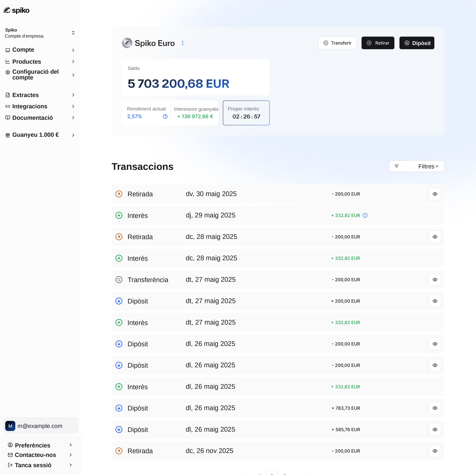
Task: Open the m@example.com user entry
Action: coord(40,426)
